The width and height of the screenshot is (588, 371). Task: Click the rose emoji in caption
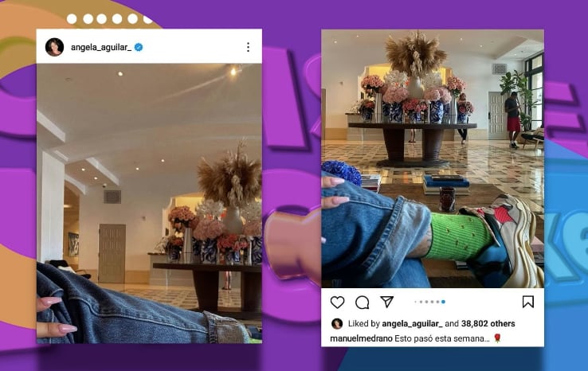[497, 338]
